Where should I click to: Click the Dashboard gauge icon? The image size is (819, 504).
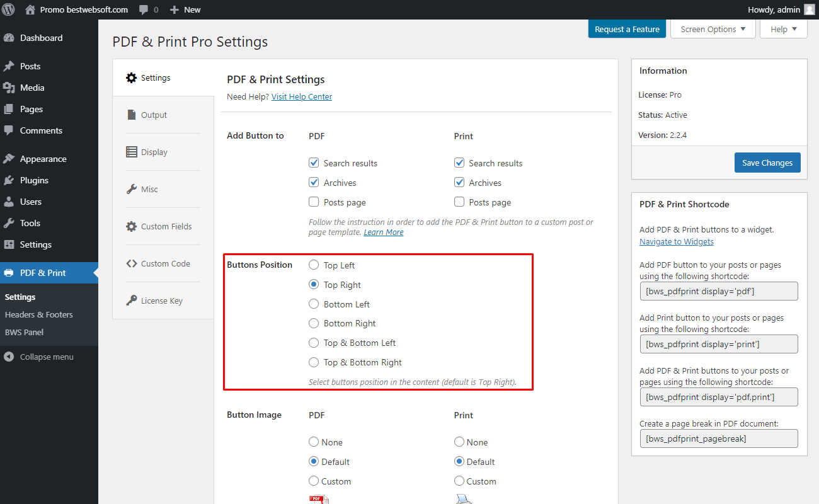(x=9, y=38)
